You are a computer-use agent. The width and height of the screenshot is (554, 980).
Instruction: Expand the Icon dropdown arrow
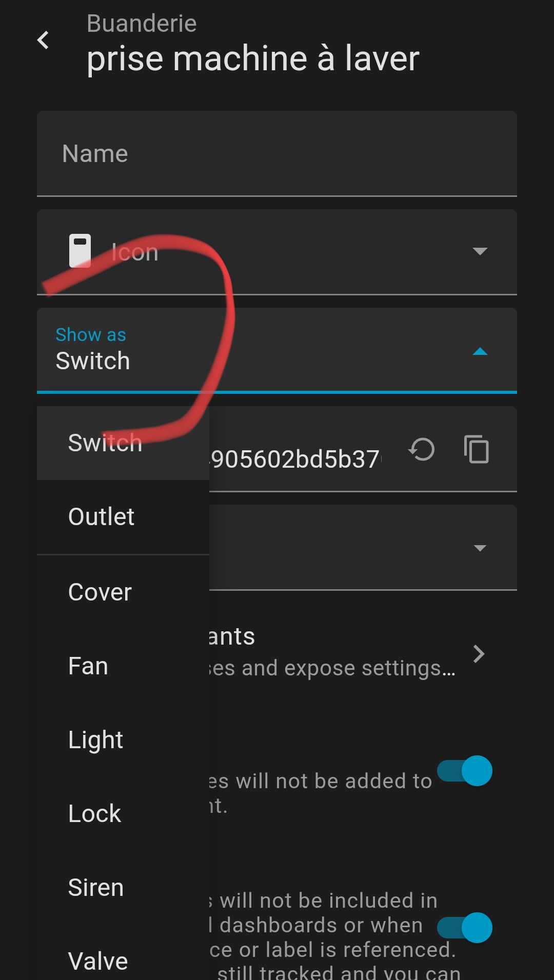(x=480, y=251)
